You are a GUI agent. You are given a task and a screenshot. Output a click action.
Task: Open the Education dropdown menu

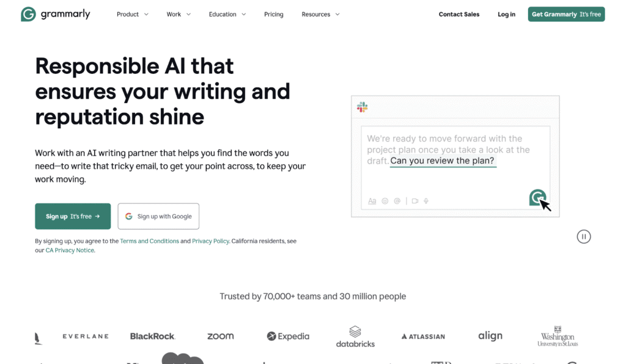click(227, 14)
